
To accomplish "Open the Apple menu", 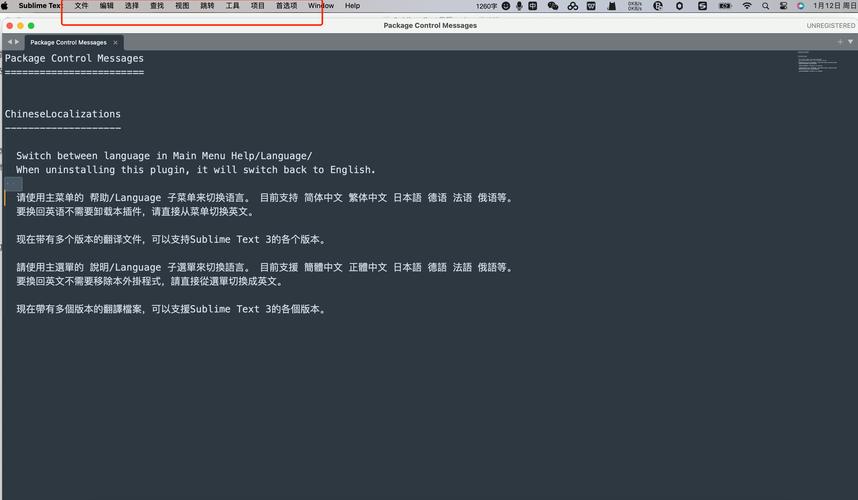I will (x=5, y=5).
